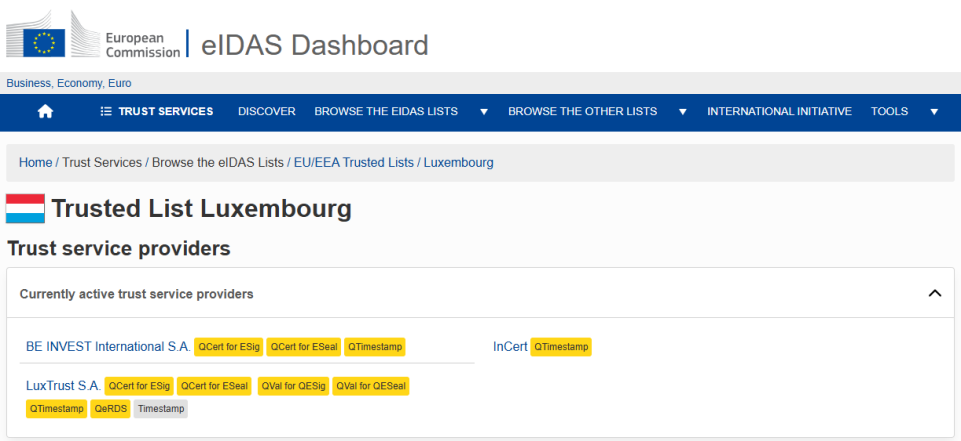Click Home in the breadcrumb

(x=35, y=162)
